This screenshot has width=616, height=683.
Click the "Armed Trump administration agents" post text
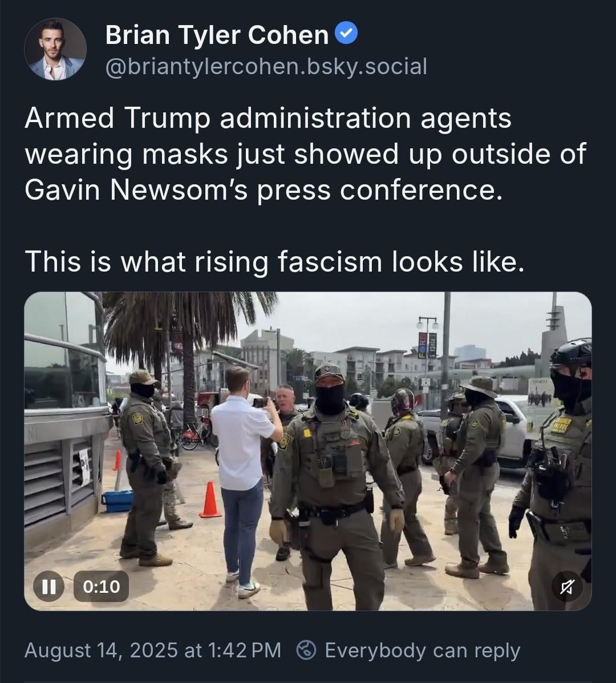268,119
